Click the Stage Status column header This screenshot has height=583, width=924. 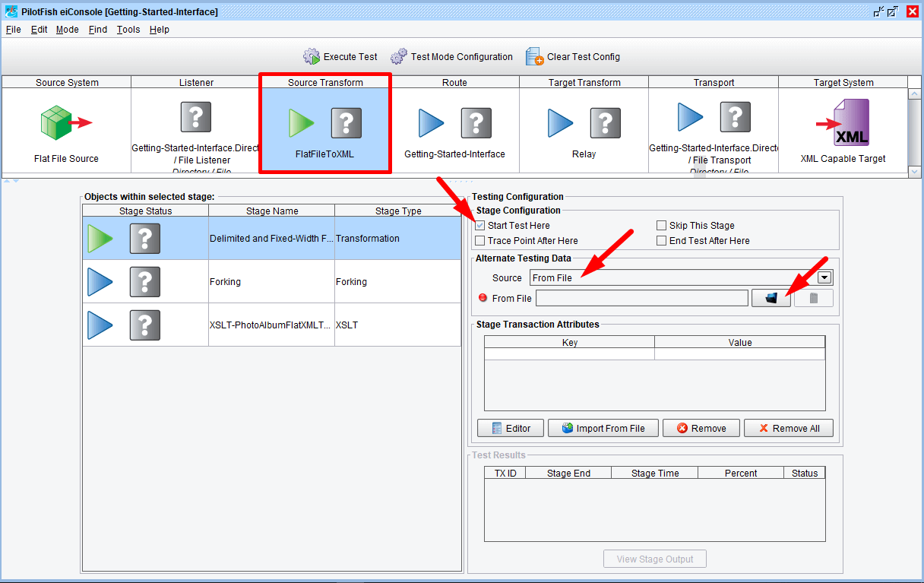146,211
